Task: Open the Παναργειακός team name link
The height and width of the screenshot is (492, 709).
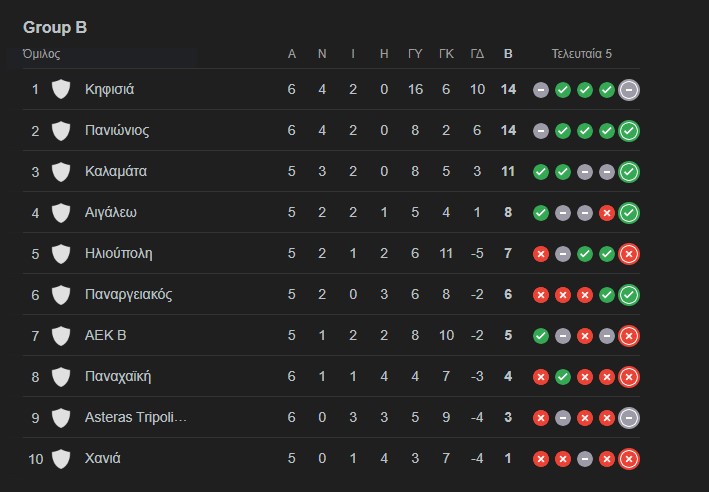Action: pyautogui.click(x=128, y=294)
